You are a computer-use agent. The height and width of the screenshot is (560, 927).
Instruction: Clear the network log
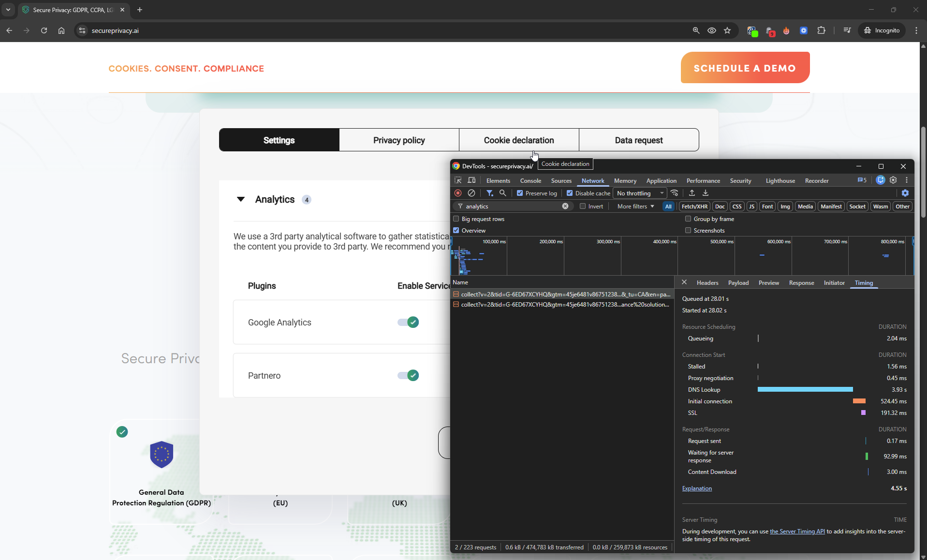tap(472, 192)
